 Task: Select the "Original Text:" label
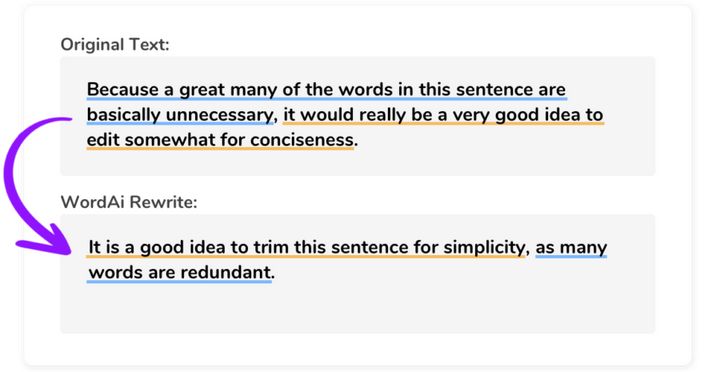pos(115,45)
